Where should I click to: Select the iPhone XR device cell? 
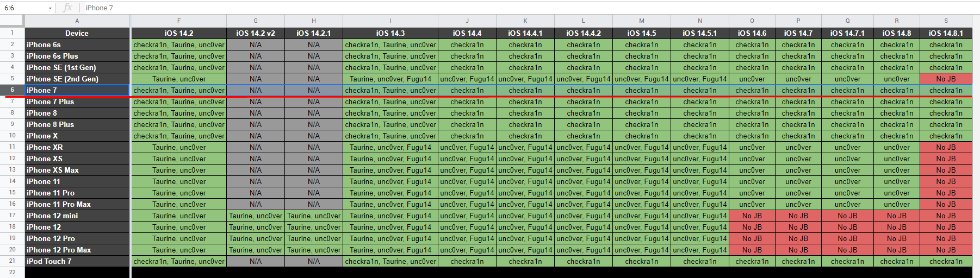pos(77,147)
